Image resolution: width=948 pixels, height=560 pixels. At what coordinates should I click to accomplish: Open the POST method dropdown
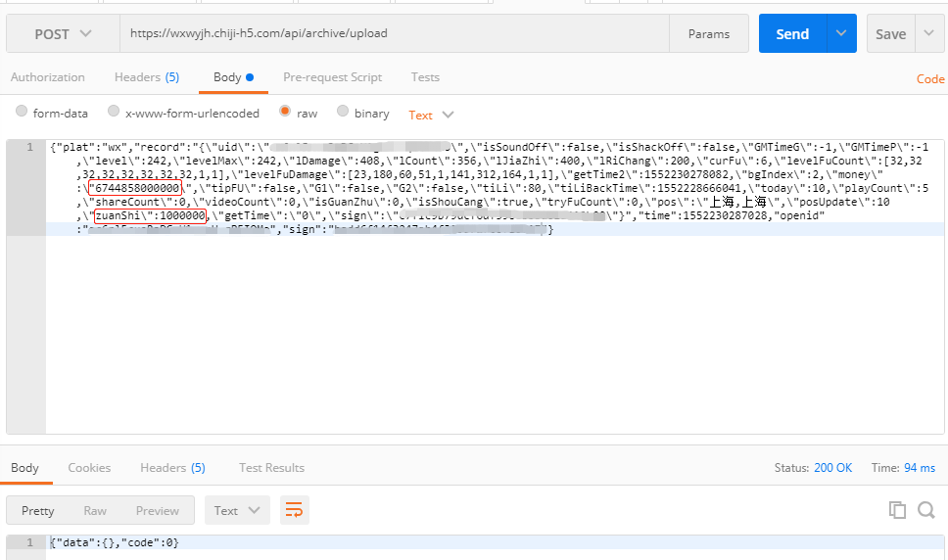pos(63,33)
